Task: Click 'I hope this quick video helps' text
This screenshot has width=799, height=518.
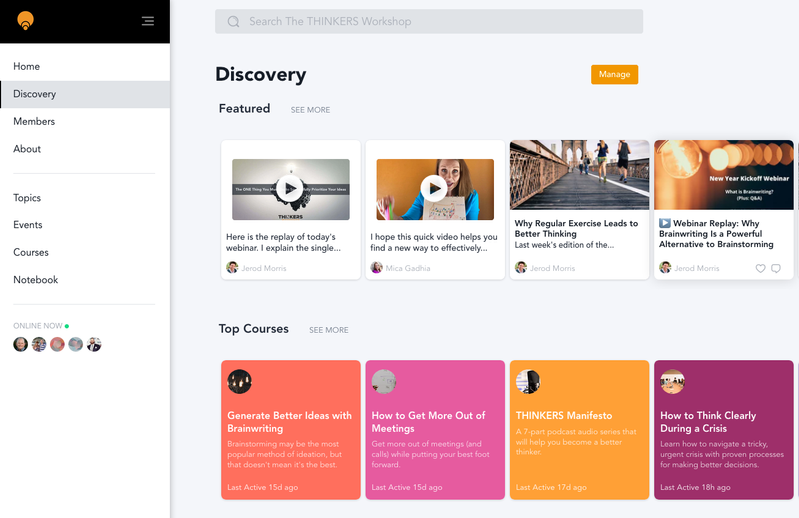Action: [x=434, y=242]
